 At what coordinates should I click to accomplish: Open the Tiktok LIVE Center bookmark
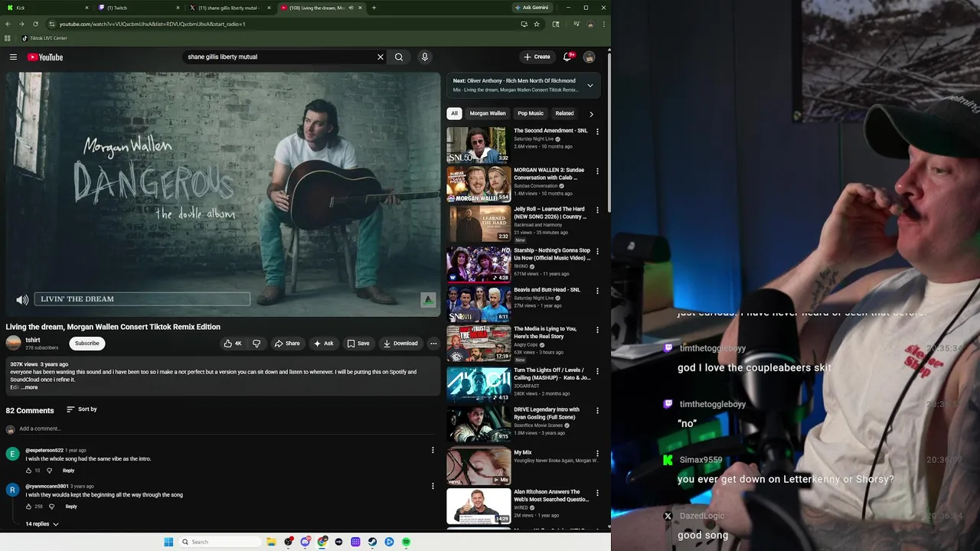pos(44,37)
